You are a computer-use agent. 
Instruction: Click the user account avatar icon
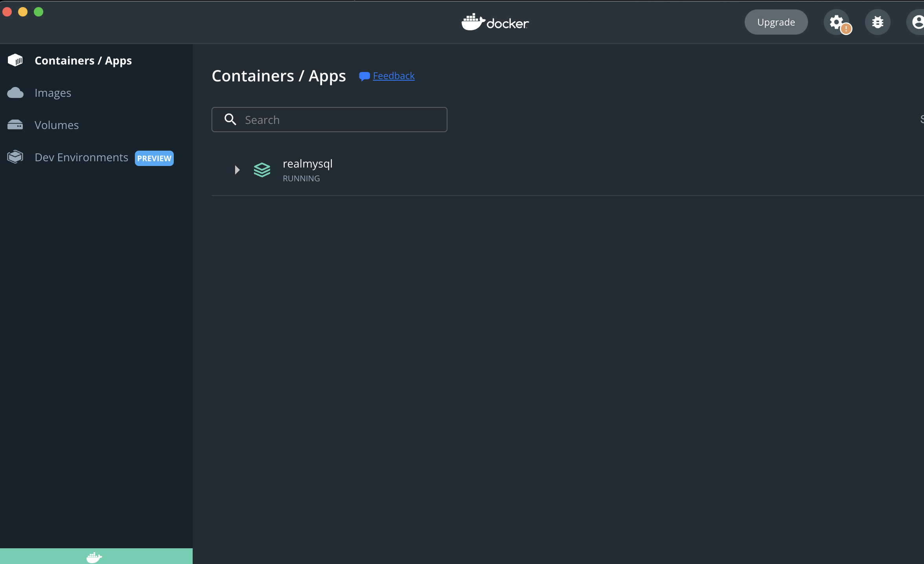coord(917,22)
